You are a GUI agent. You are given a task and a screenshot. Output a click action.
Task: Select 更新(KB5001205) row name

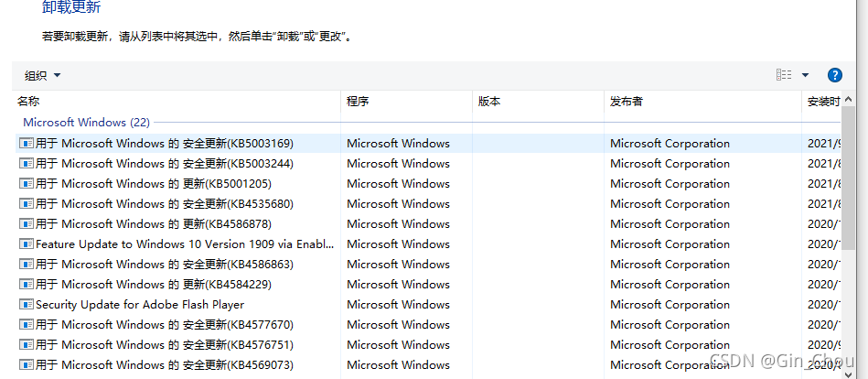pos(154,183)
